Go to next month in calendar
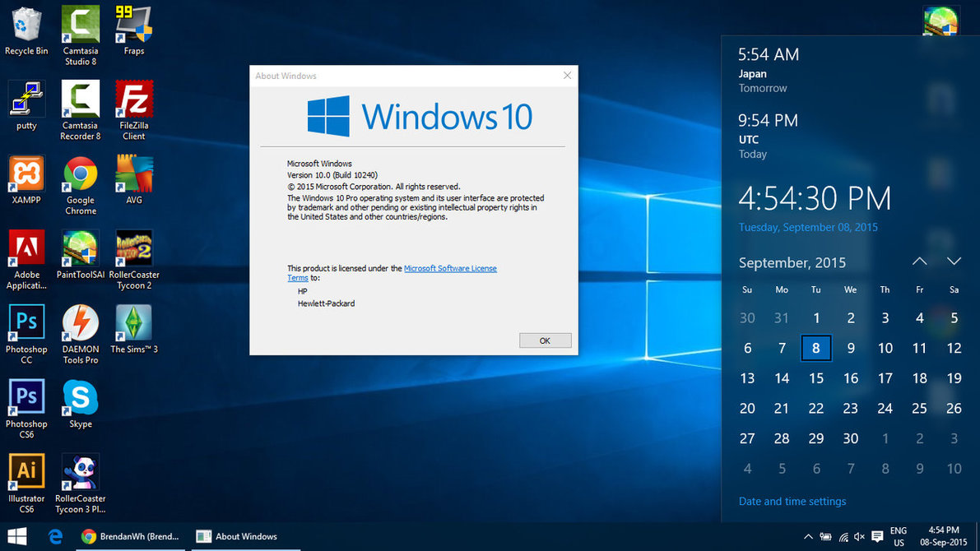Screen dimensions: 980x551 [x=954, y=262]
